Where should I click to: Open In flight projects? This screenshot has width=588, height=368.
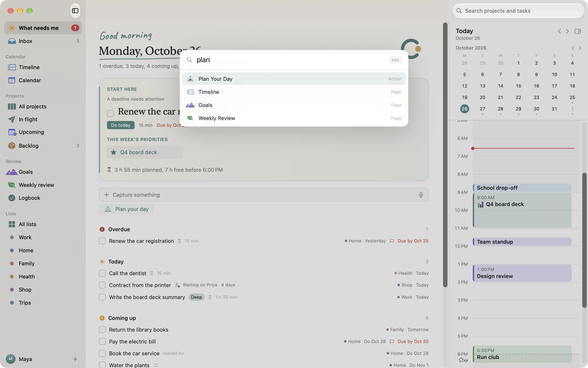[43, 119]
